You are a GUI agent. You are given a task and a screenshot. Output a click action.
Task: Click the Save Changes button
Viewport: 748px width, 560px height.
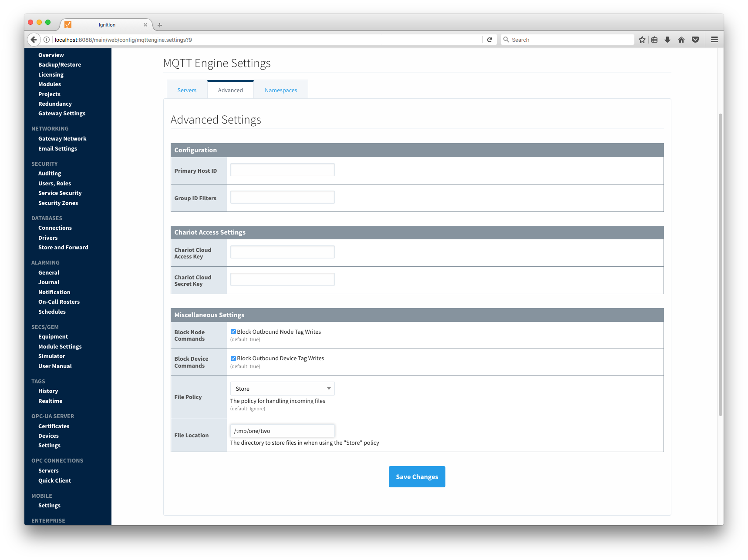pos(417,477)
